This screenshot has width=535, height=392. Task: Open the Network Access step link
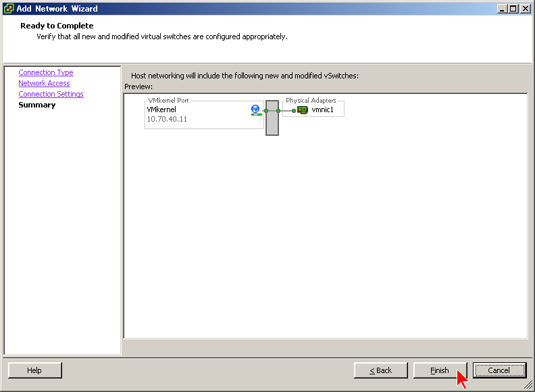click(44, 83)
